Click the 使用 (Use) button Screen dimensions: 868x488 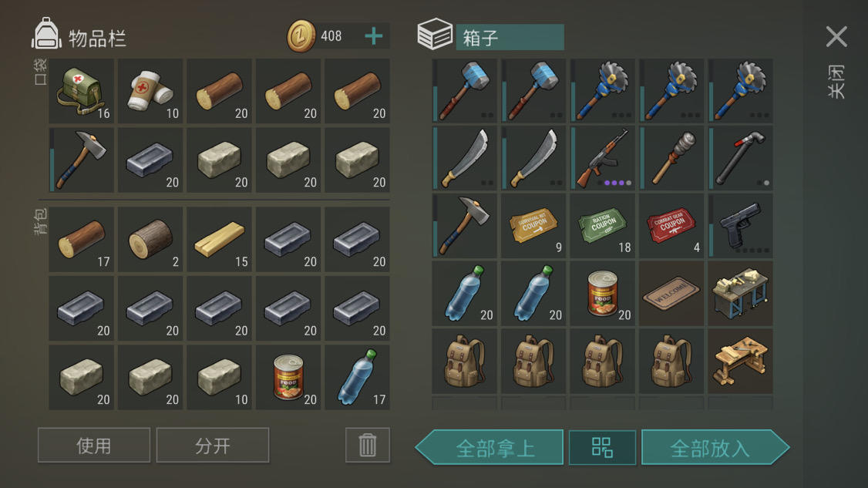(x=94, y=445)
